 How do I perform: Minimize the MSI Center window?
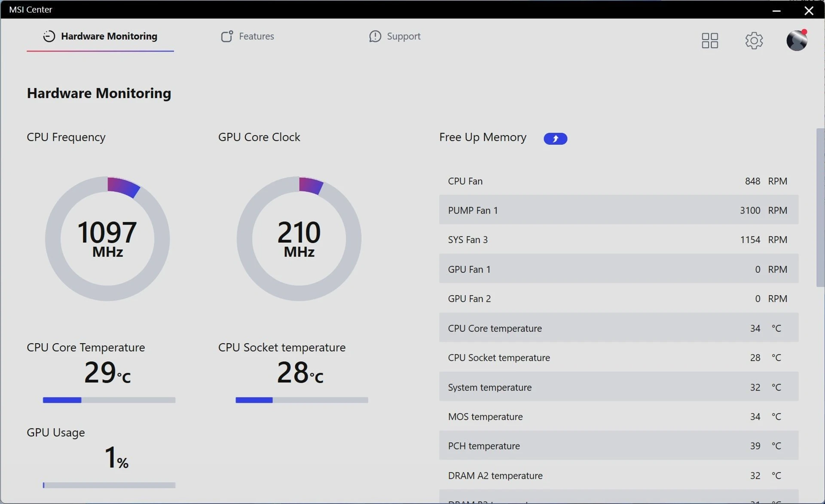(x=776, y=10)
